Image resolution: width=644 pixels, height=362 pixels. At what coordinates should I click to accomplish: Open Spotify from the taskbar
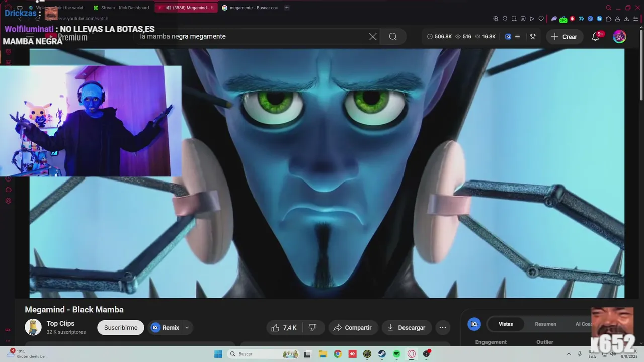pyautogui.click(x=396, y=354)
